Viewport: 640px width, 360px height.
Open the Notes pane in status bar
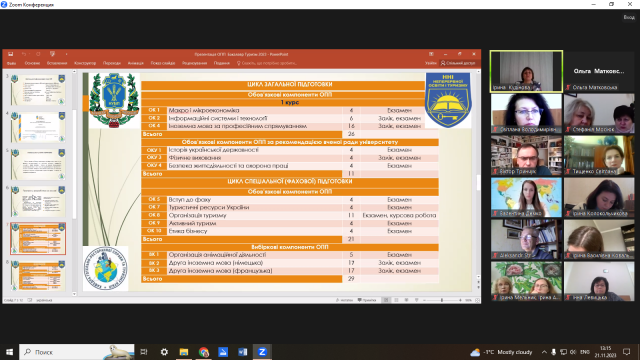tap(344, 300)
